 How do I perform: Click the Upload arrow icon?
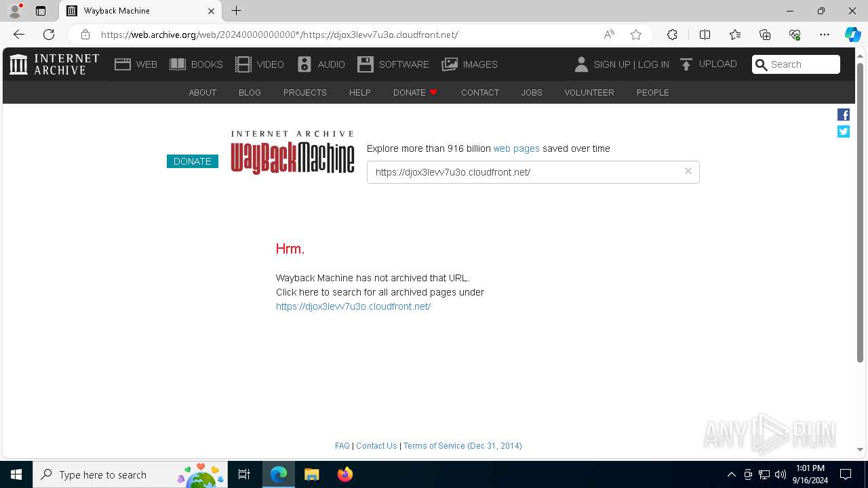click(686, 64)
